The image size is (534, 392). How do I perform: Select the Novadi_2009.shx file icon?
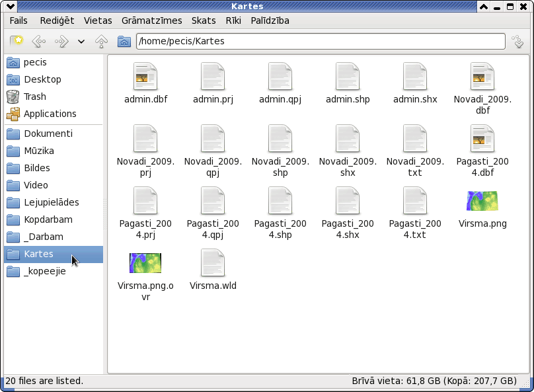[x=348, y=139]
